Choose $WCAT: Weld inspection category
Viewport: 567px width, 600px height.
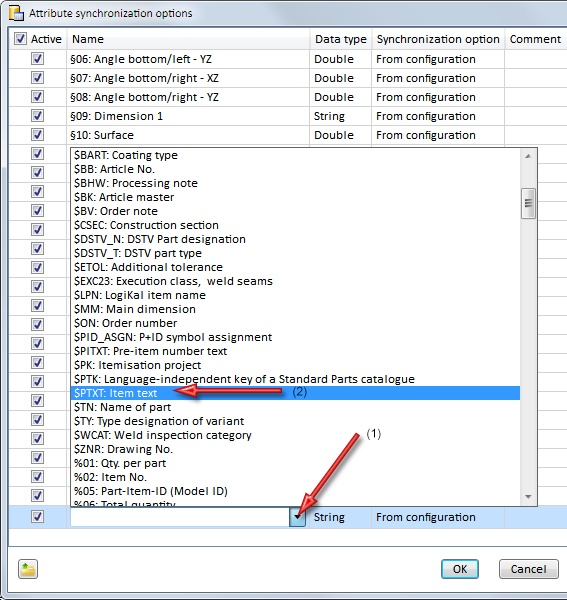[295, 435]
